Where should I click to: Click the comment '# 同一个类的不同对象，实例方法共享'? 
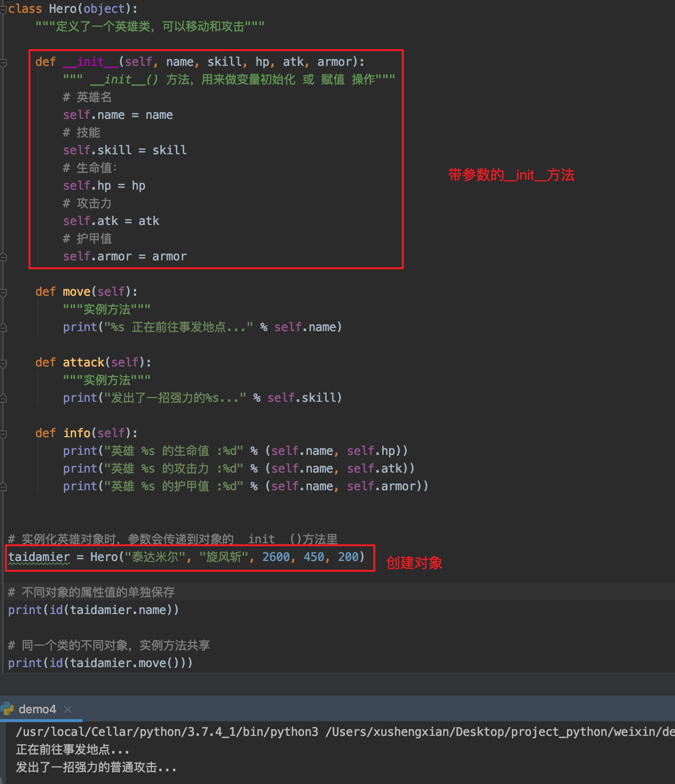[109, 645]
